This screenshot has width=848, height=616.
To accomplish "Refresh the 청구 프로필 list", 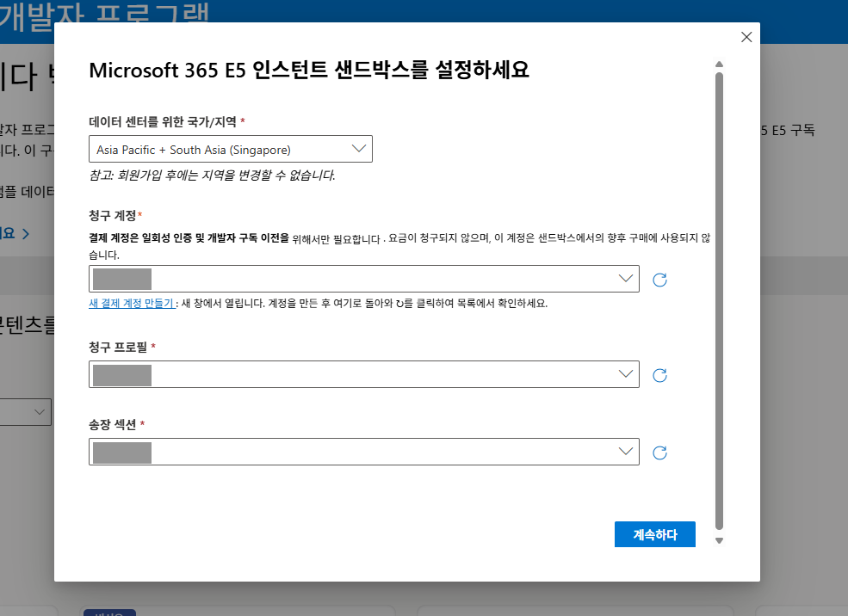I will coord(659,376).
